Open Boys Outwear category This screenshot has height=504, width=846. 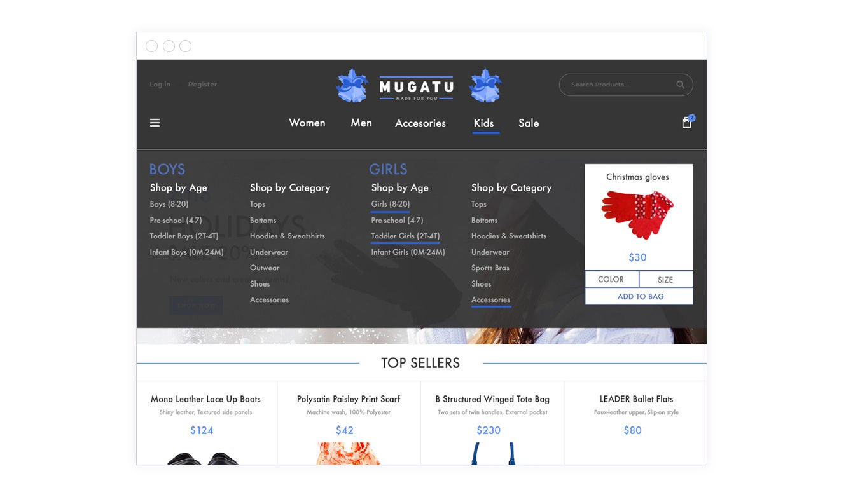point(265,268)
